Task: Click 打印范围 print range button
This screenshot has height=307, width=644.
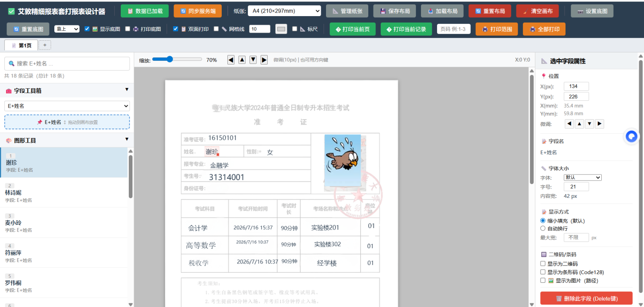Action: tap(497, 29)
